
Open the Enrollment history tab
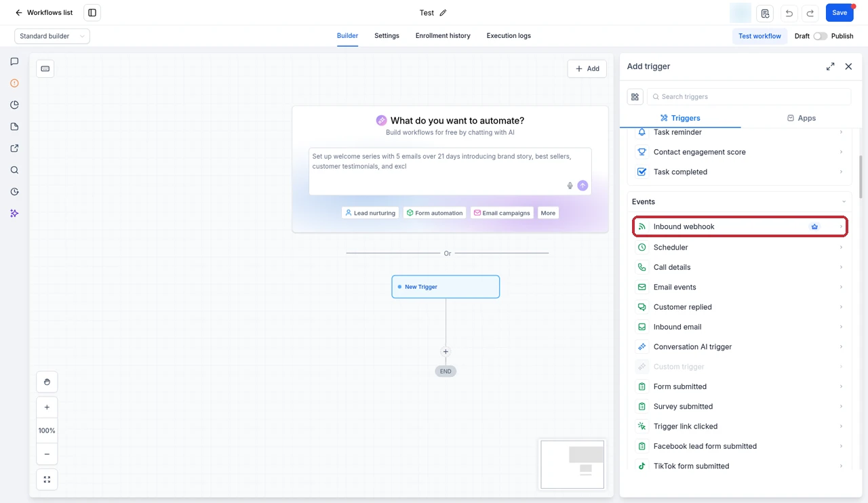click(x=443, y=36)
